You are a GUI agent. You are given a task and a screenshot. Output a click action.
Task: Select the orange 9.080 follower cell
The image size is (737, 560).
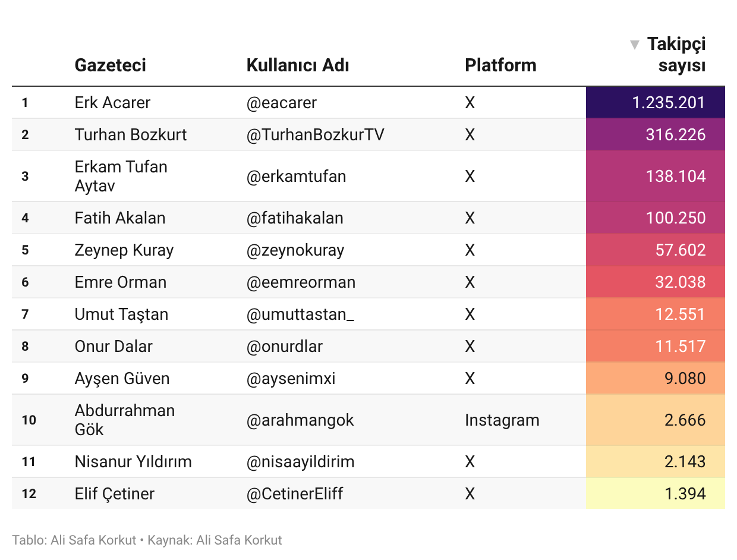(656, 378)
